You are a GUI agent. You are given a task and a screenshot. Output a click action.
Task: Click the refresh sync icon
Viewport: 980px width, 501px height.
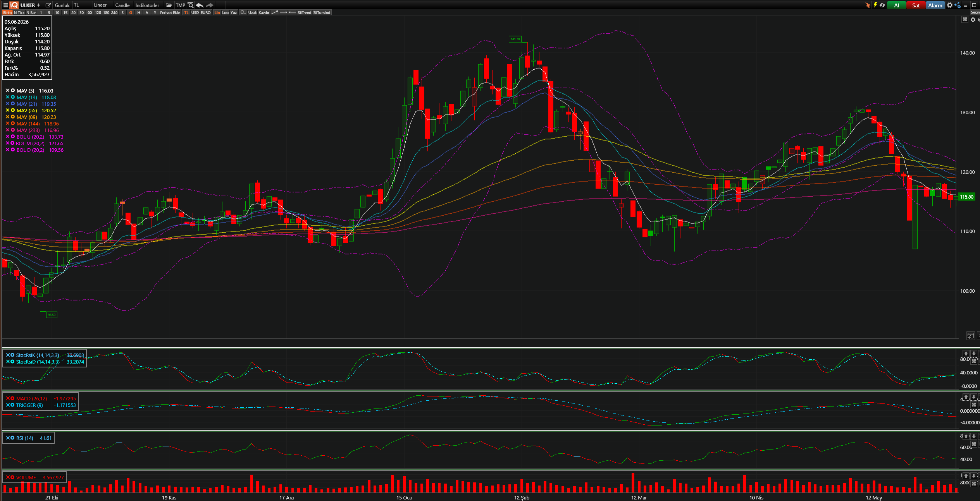(882, 5)
